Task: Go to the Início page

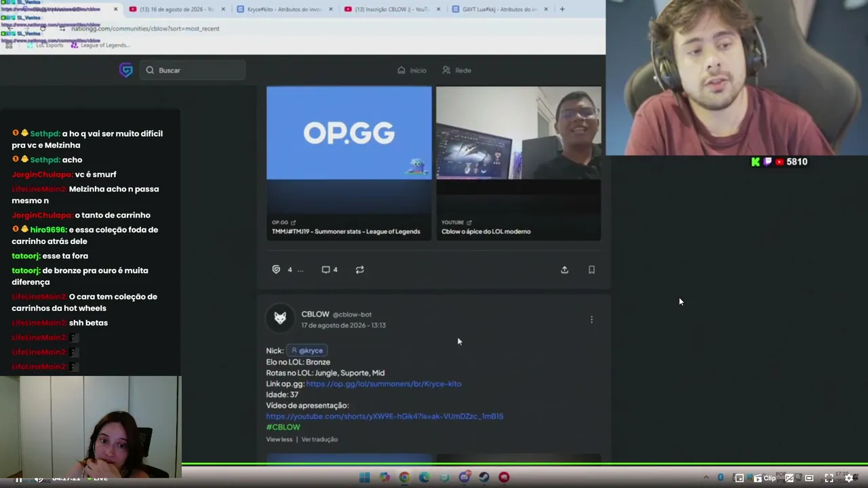Action: coord(412,70)
